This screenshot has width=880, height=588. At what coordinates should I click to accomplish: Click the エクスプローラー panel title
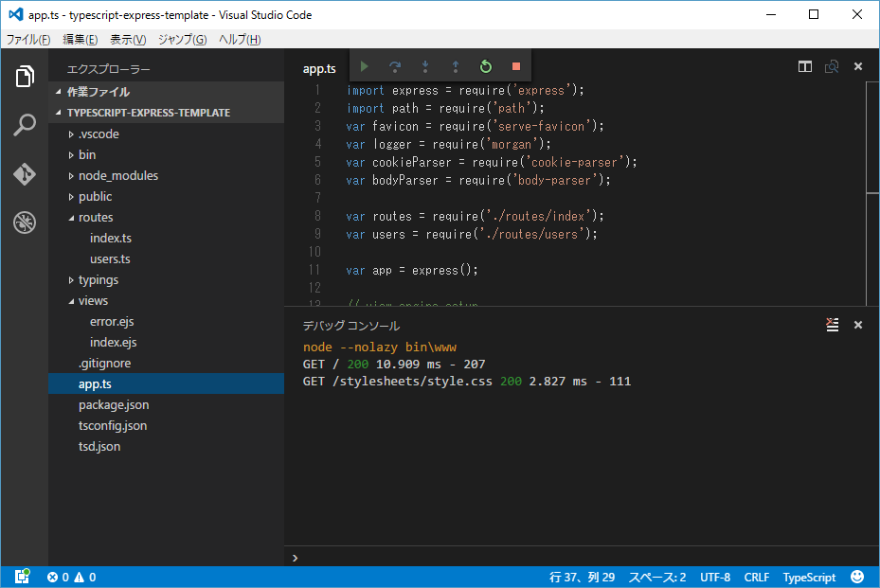[108, 69]
